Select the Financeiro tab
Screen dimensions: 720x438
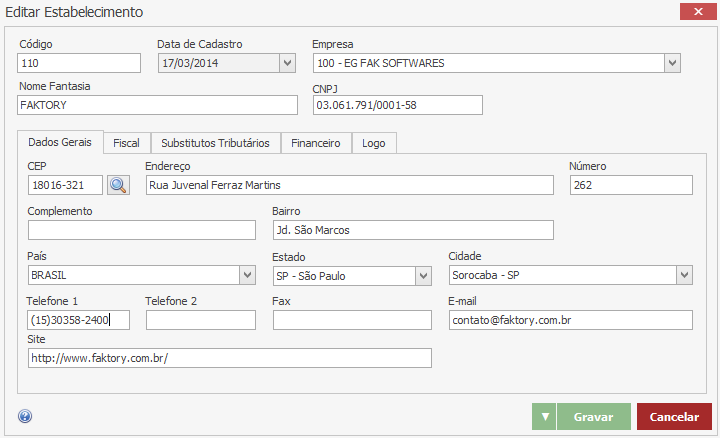(315, 143)
